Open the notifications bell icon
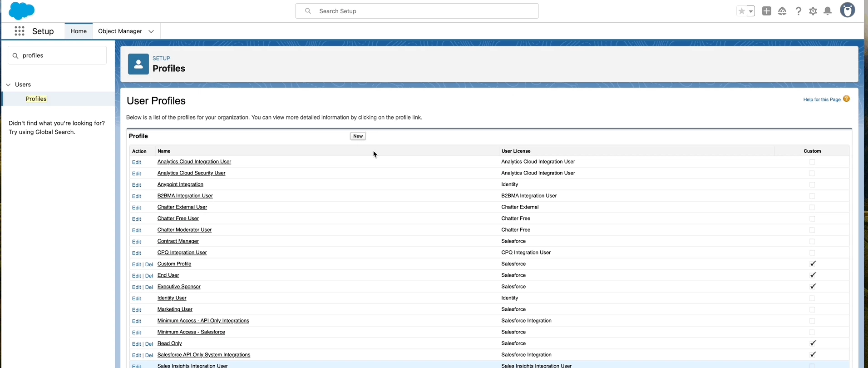 pyautogui.click(x=828, y=11)
